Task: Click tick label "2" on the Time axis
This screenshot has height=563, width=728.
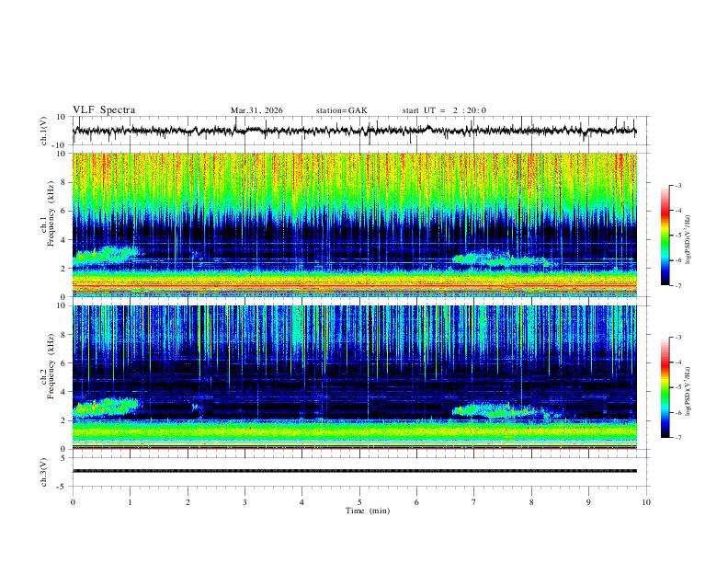Action: (188, 502)
